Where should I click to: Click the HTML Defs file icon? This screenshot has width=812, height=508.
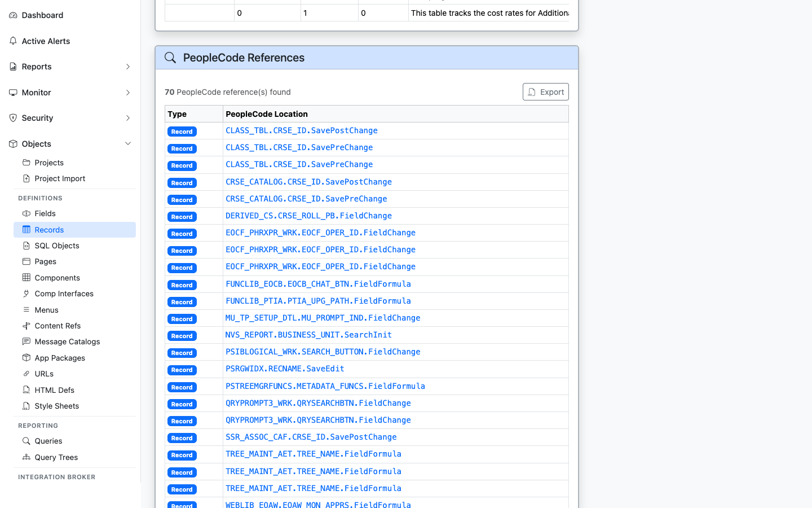click(x=27, y=390)
